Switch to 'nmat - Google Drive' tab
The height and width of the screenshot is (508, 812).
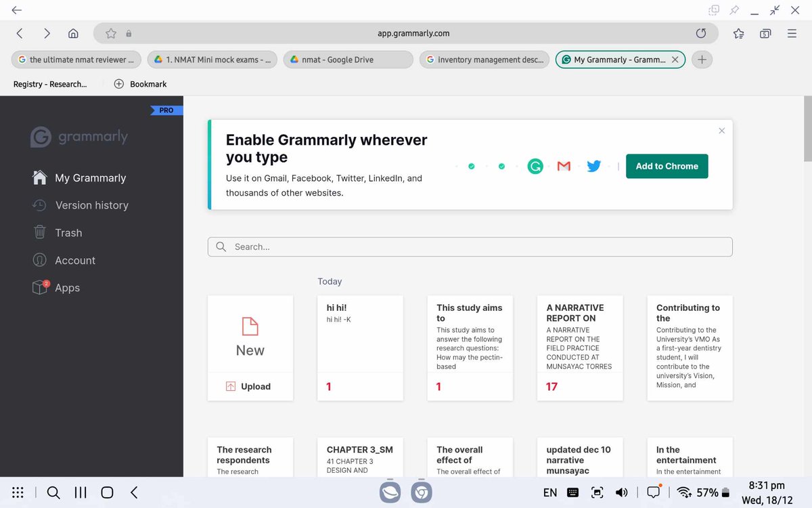point(348,60)
